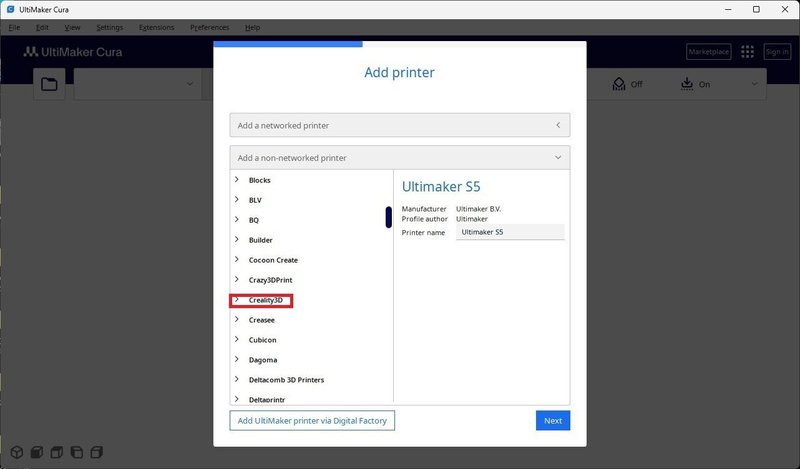Open the Edit menu

tap(42, 28)
